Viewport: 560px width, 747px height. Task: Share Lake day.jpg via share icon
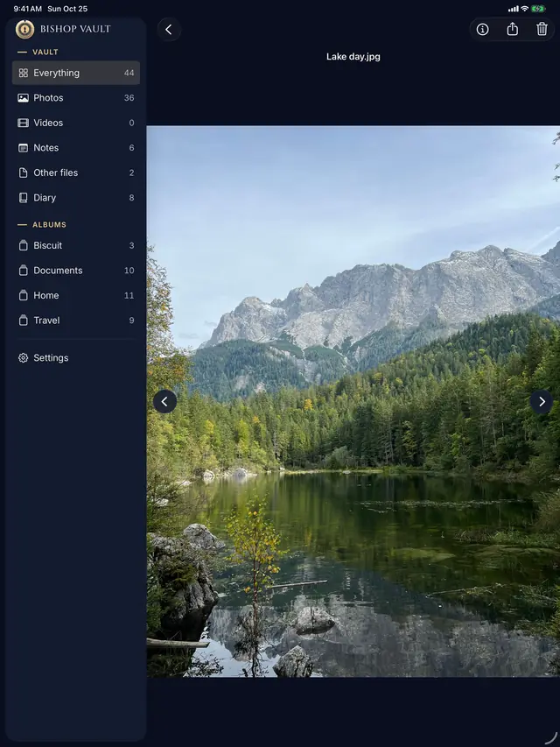point(513,30)
